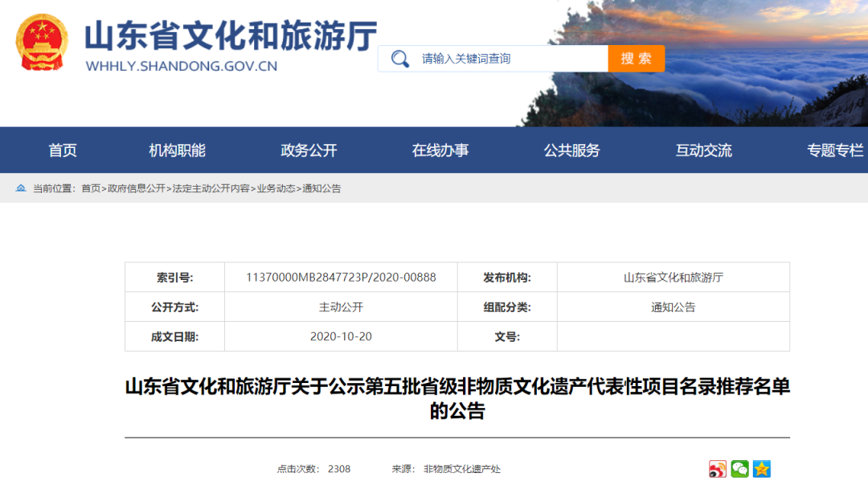Click the 山东省文化和旅游厅 publisher cell
Image resolution: width=868 pixels, height=502 pixels.
click(x=674, y=277)
